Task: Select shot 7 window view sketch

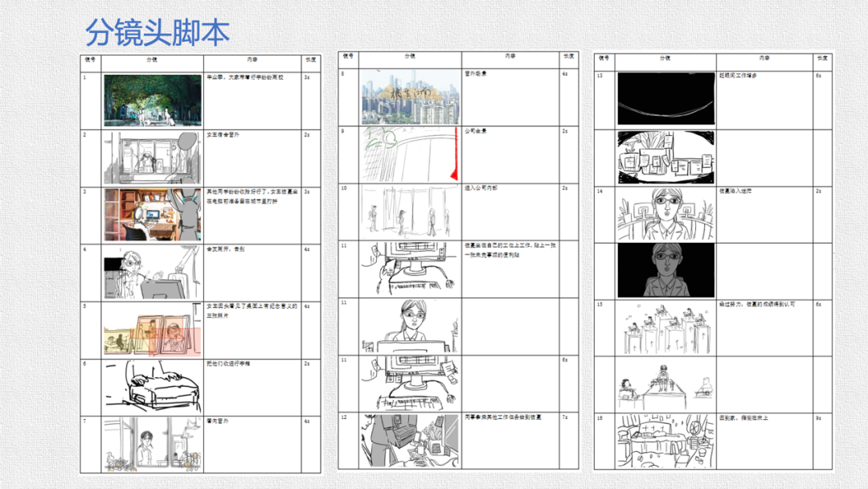Action: (152, 444)
